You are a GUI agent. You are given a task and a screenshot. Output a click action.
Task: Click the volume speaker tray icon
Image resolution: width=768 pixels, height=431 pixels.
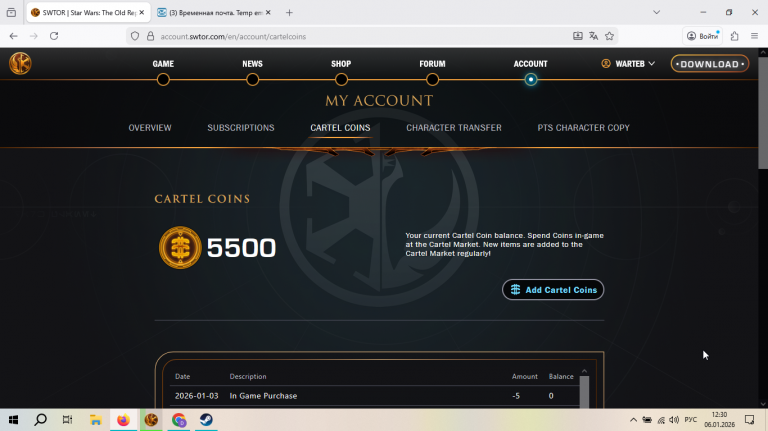pyautogui.click(x=674, y=420)
